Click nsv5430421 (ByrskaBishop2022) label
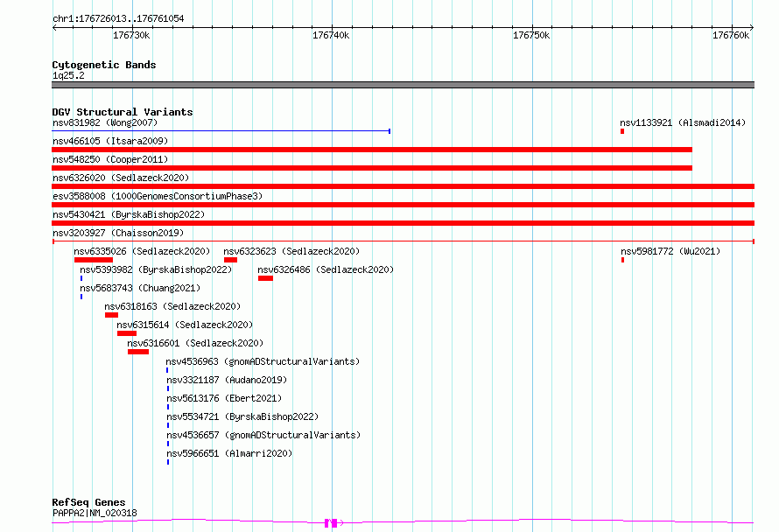Image resolution: width=779 pixels, height=532 pixels. (129, 214)
